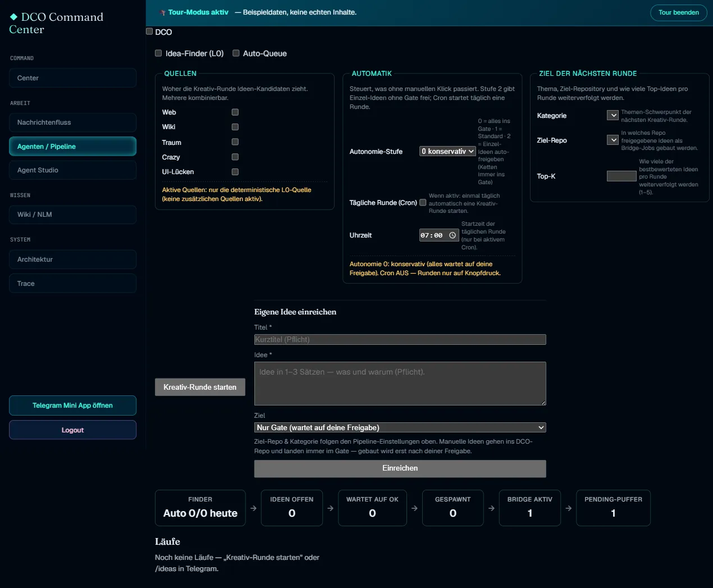The height and width of the screenshot is (588, 713).
Task: Go to Nachrichtenfluss in the sidebar
Action: (72, 122)
